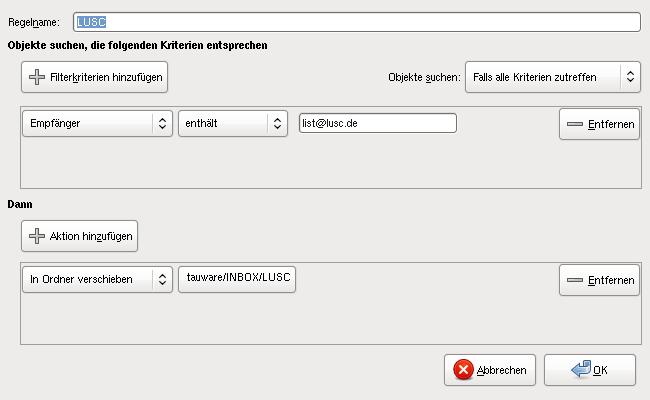
Task: Click into the Regelname text field
Action: click(x=370, y=22)
